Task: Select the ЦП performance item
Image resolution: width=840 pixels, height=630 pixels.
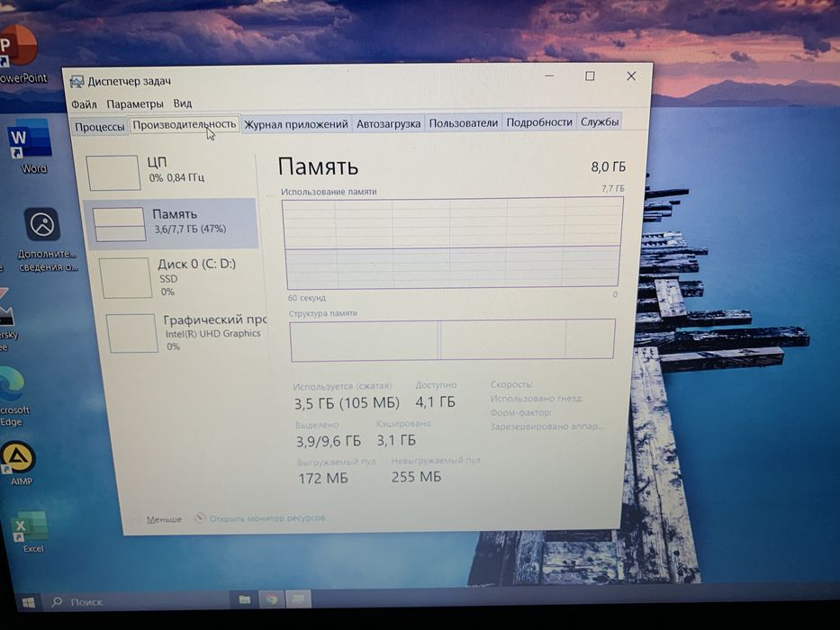Action: pyautogui.click(x=170, y=171)
